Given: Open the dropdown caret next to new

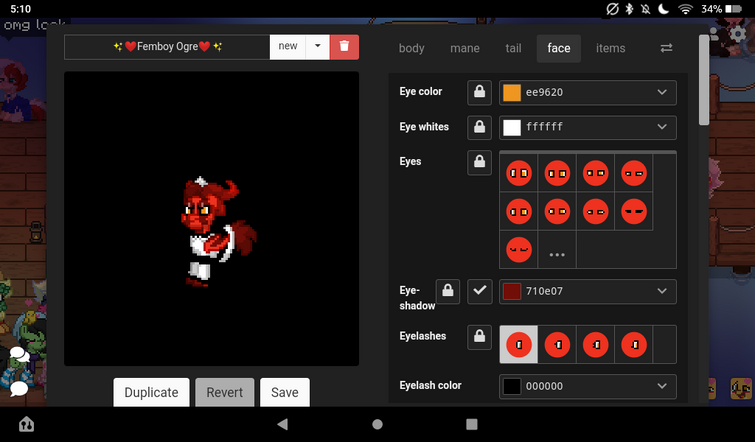Looking at the screenshot, I should pyautogui.click(x=318, y=47).
